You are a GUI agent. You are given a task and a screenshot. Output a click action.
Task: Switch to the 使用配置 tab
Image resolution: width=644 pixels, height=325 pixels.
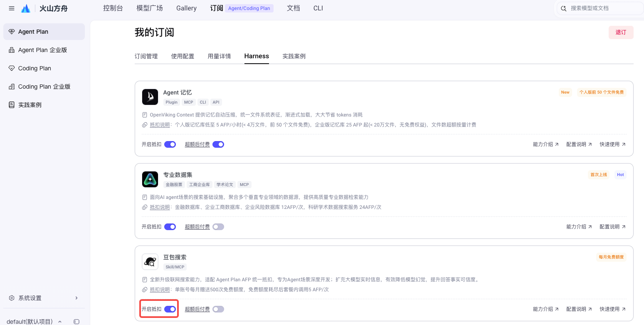tap(183, 56)
